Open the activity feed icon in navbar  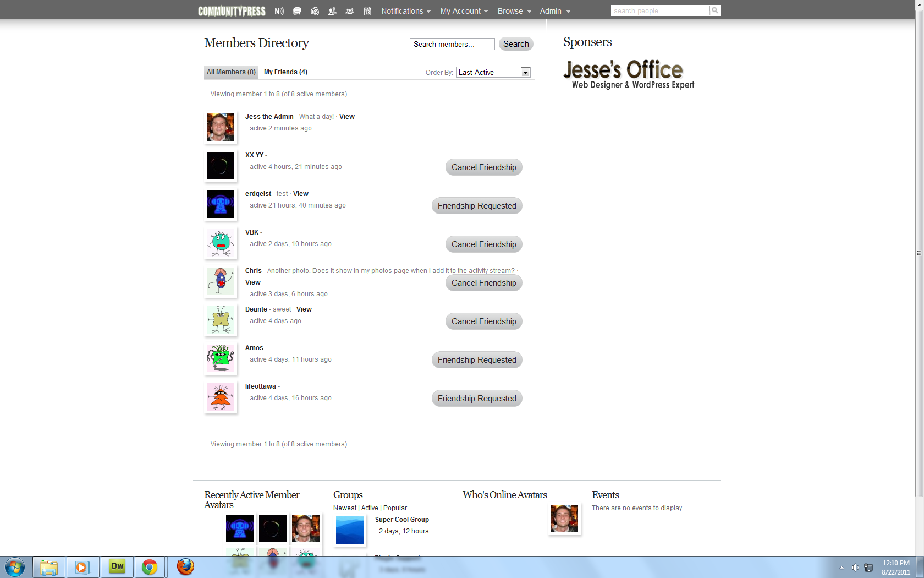[279, 11]
